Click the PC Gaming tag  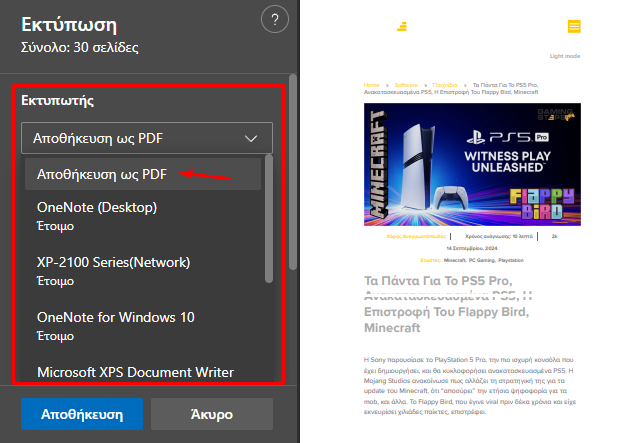coord(482,260)
